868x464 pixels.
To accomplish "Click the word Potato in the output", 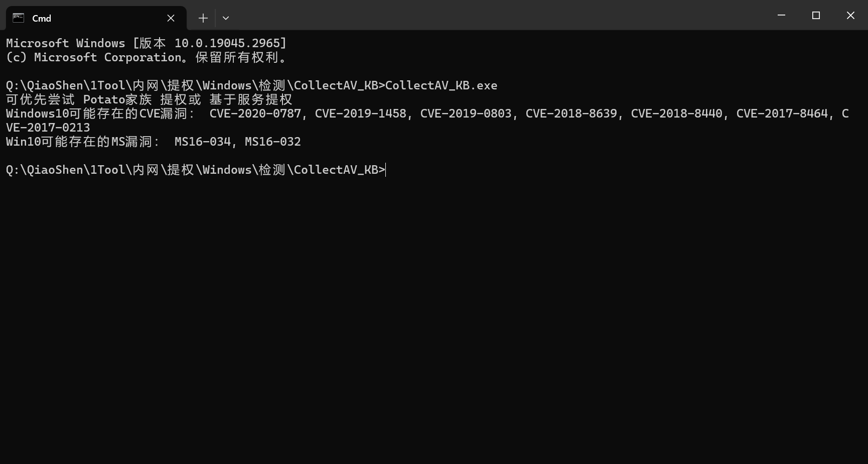I will [104, 100].
